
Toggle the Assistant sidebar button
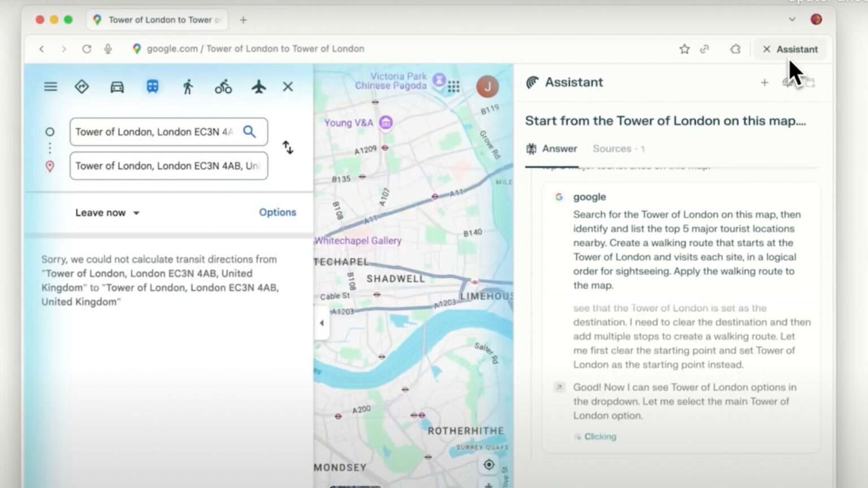pyautogui.click(x=790, y=49)
